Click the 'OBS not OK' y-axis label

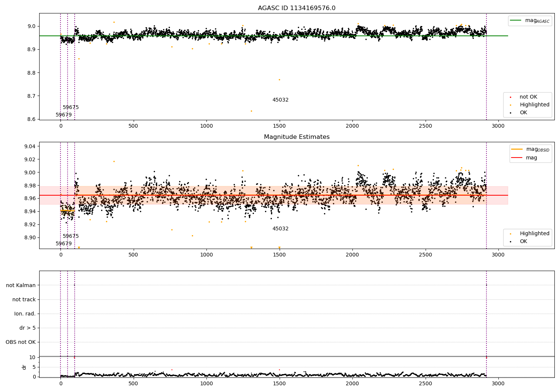tap(21, 342)
